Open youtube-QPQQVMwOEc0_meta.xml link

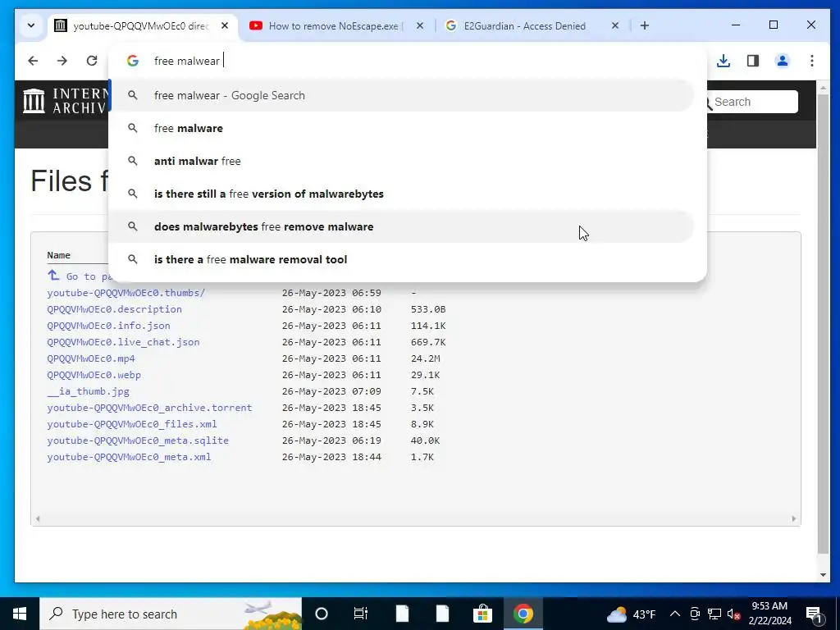129,457
